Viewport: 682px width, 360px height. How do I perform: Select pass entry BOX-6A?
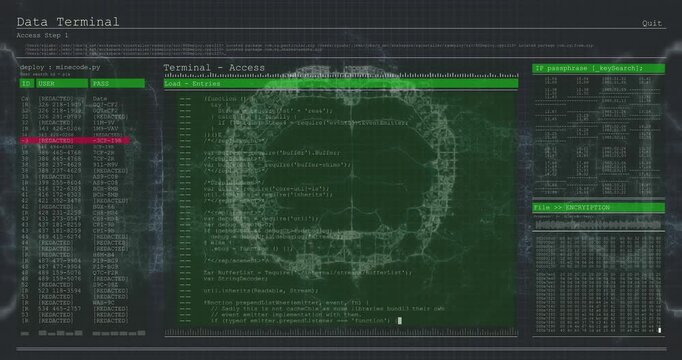point(103,207)
